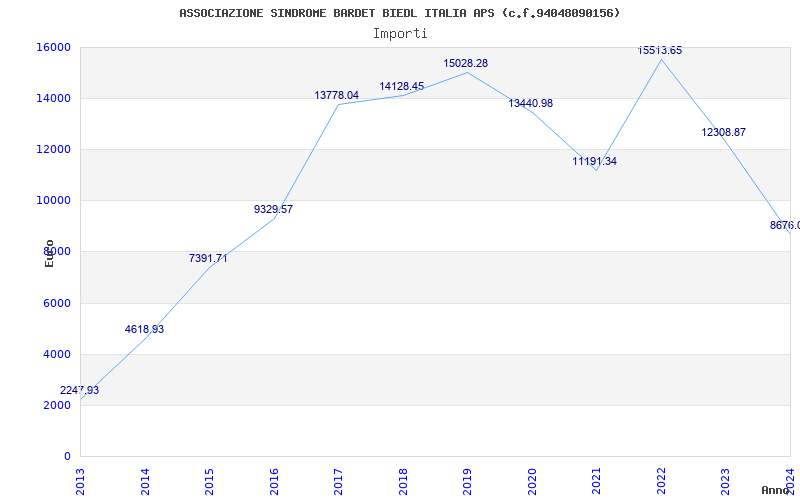Click y-axis value 6000

coord(57,304)
